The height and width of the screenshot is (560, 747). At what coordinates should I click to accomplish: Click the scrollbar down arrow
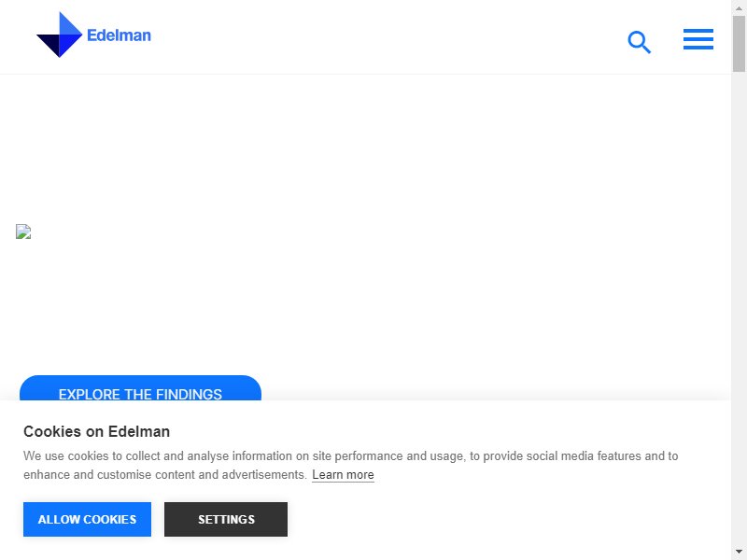click(x=739, y=553)
